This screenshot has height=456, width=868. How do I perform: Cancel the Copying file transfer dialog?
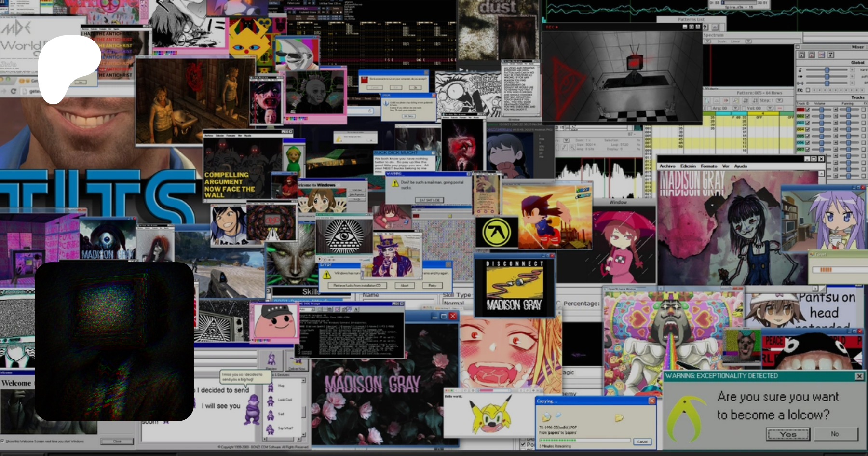642,442
